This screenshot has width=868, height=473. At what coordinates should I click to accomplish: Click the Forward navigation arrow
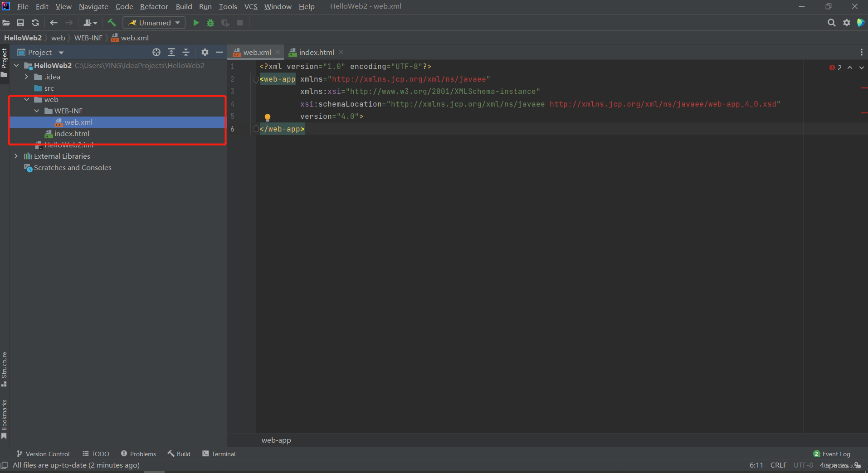click(69, 23)
